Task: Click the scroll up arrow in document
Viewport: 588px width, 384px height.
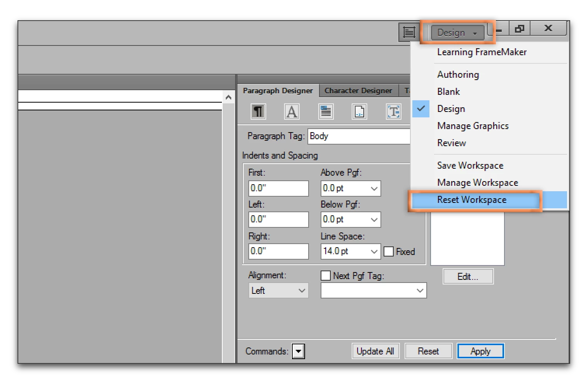Action: [x=229, y=97]
